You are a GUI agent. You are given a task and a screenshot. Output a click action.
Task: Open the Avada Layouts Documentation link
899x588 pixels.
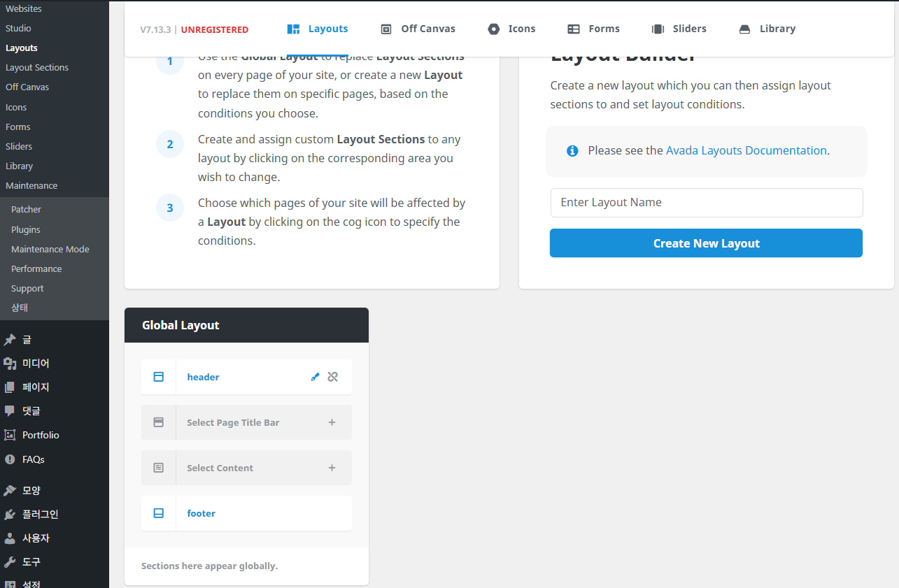(746, 150)
